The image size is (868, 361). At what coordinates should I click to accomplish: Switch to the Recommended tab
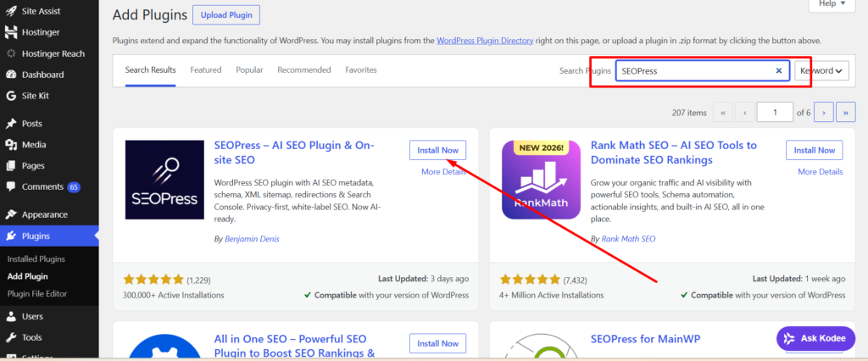tap(304, 70)
